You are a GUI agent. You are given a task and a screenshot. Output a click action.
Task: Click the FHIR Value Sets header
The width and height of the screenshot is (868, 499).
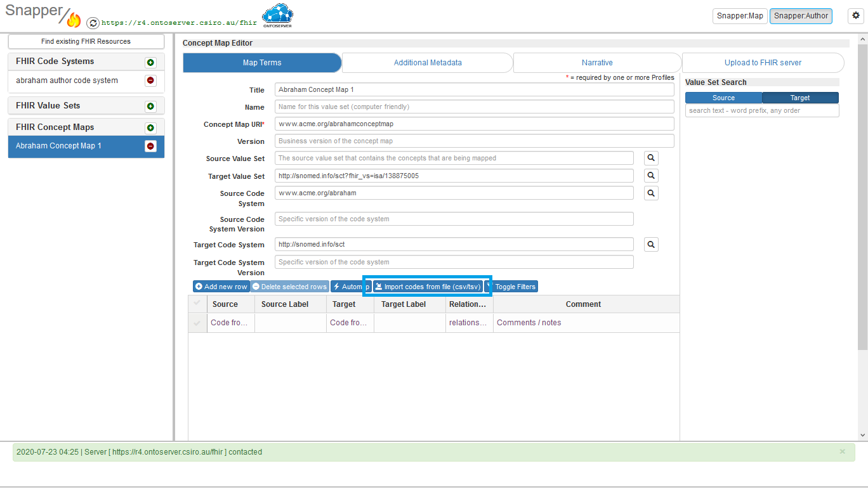(48, 106)
